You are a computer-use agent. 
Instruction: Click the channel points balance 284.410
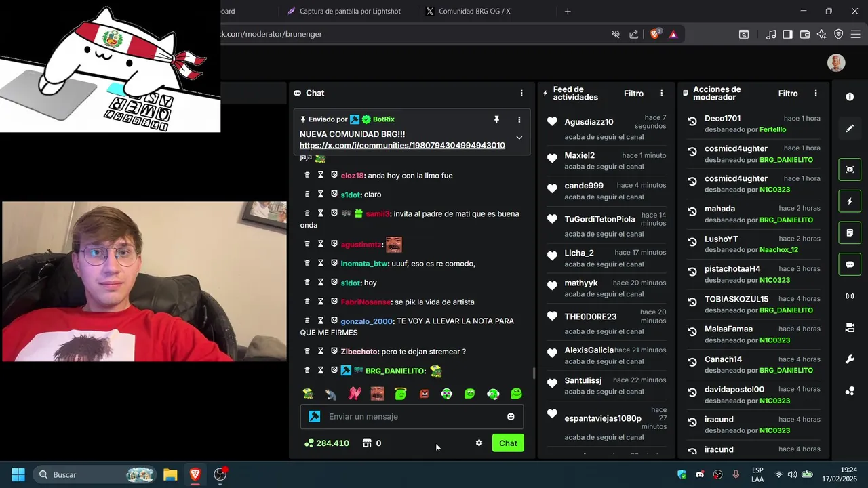coord(327,443)
